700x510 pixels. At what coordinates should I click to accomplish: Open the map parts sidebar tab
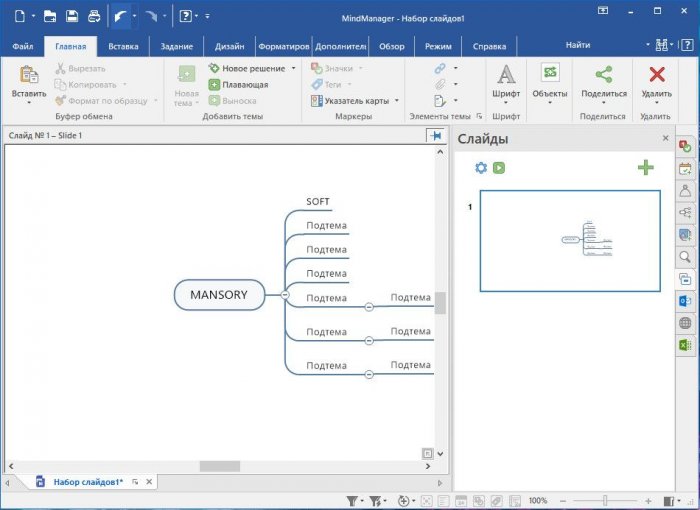[x=685, y=213]
